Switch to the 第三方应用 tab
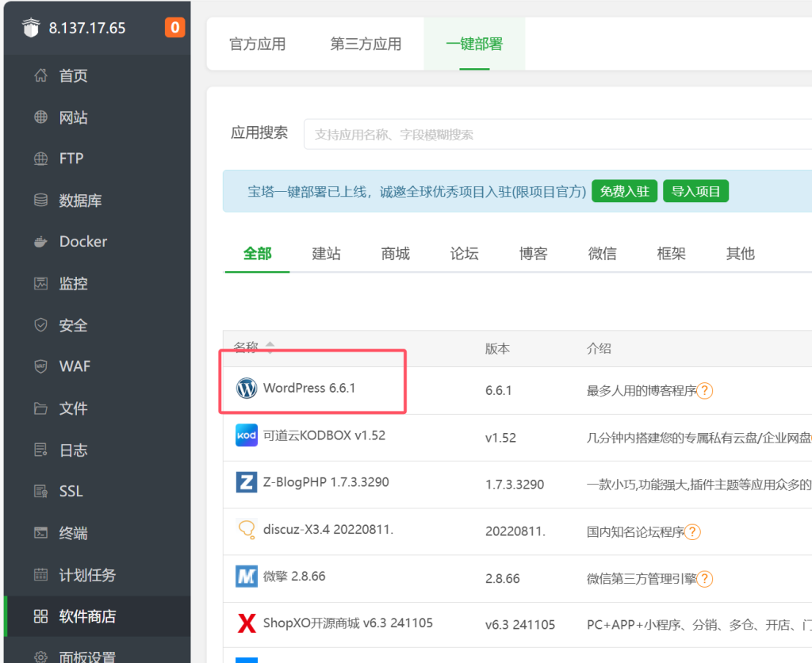Screen dimensions: 812x663 (366, 44)
